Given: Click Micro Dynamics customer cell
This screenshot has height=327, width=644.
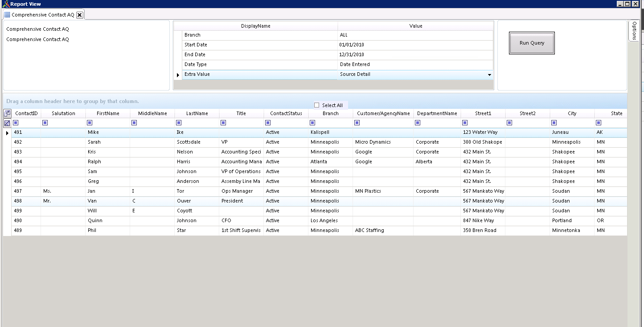Looking at the screenshot, I should [x=383, y=142].
